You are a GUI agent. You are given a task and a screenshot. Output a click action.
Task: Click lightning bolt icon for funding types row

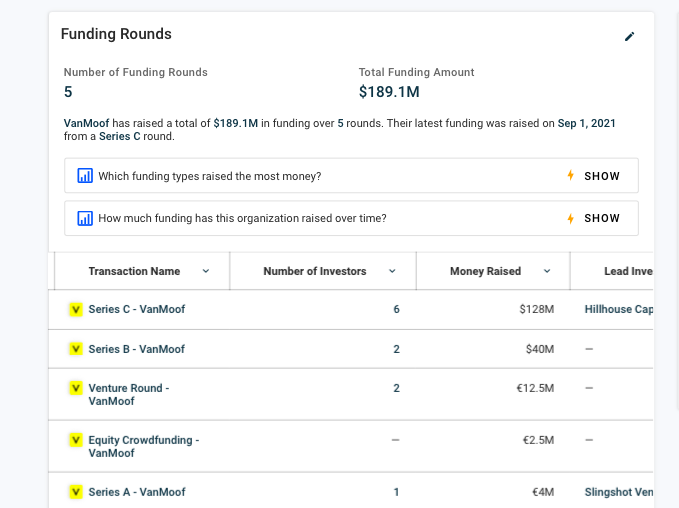point(571,175)
